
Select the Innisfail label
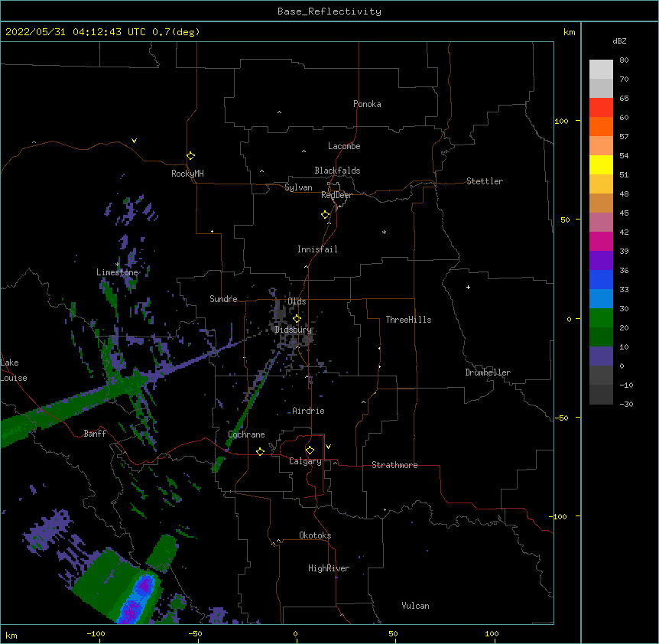click(317, 249)
